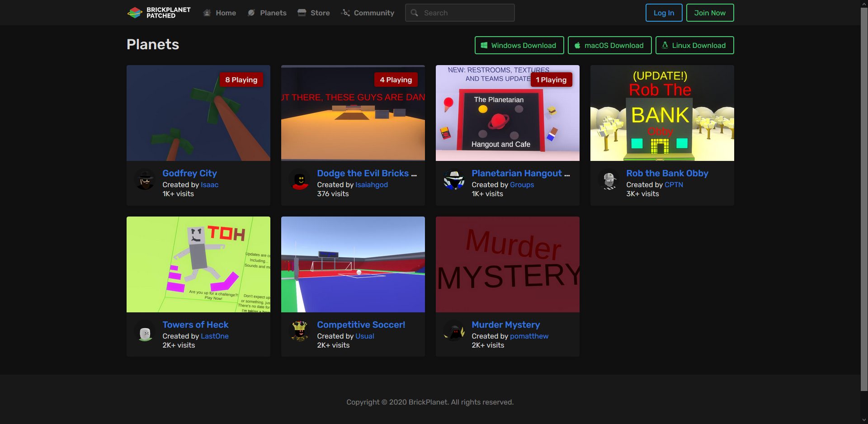Visit creator CPTN's profile link
Image resolution: width=868 pixels, height=424 pixels.
(x=674, y=184)
